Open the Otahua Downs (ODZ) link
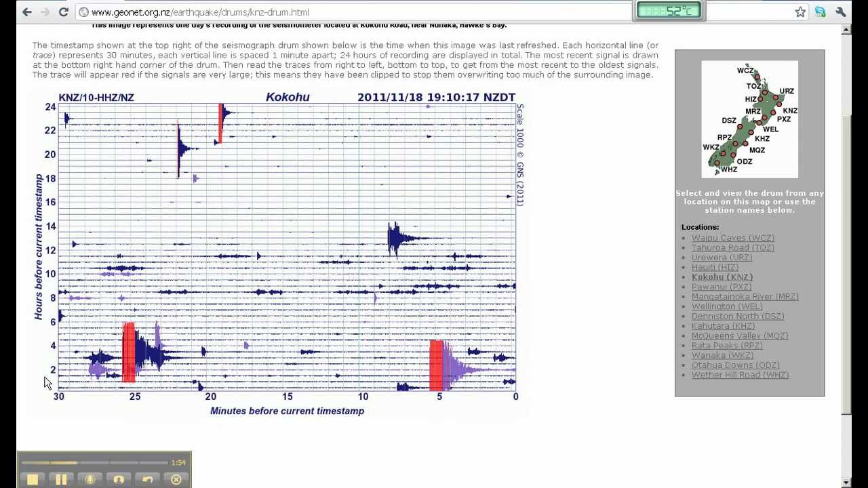The image size is (868, 488). pyautogui.click(x=736, y=365)
